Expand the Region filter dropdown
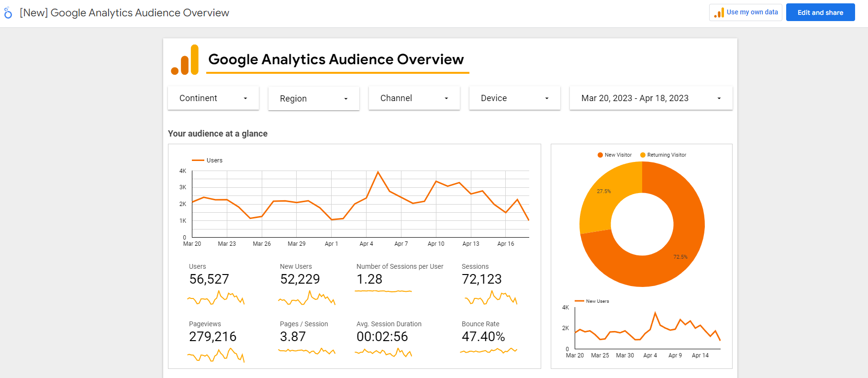 [x=314, y=99]
